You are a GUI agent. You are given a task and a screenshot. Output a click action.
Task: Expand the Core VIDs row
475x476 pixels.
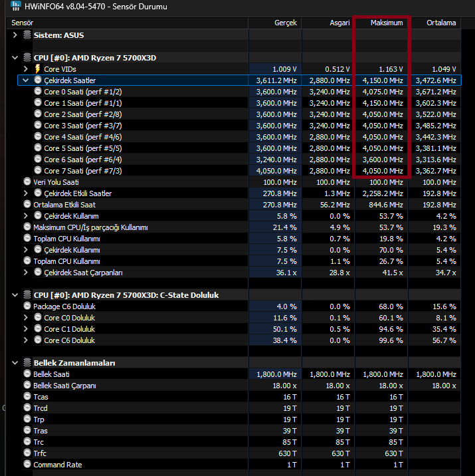click(26, 69)
